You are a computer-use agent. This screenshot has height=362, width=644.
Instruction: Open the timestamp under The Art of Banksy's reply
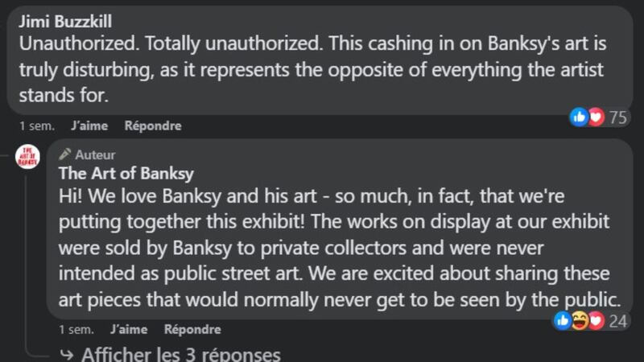click(76, 329)
